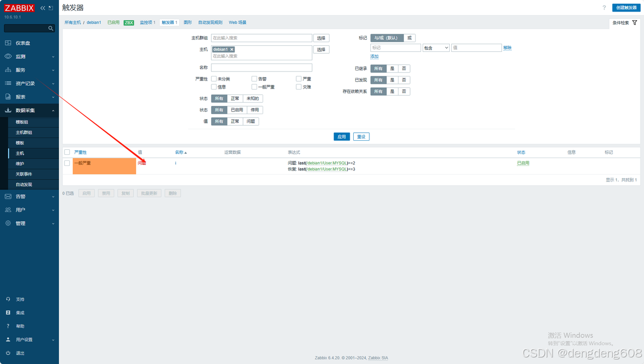Click the search magnifier icon in sidebar
The image size is (644, 364).
[51, 29]
